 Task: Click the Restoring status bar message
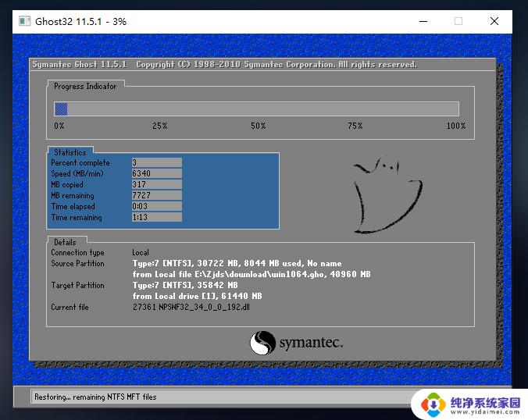click(x=95, y=397)
